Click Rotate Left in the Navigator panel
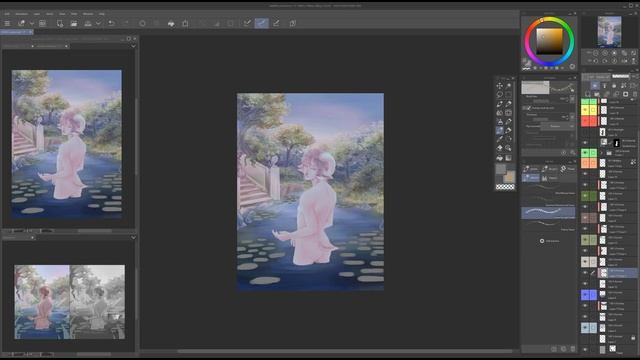 point(596,61)
